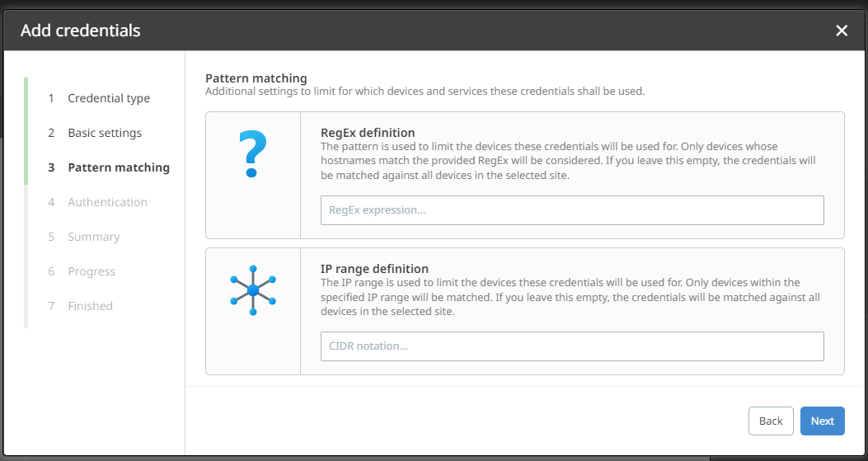
Task: Click the green wizard progress bar
Action: pyautogui.click(x=26, y=130)
